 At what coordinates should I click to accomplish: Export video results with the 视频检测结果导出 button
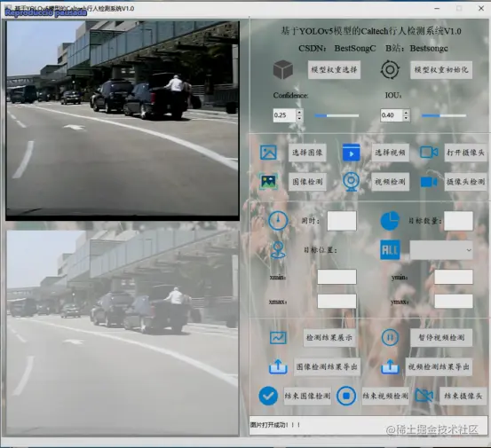tap(439, 366)
